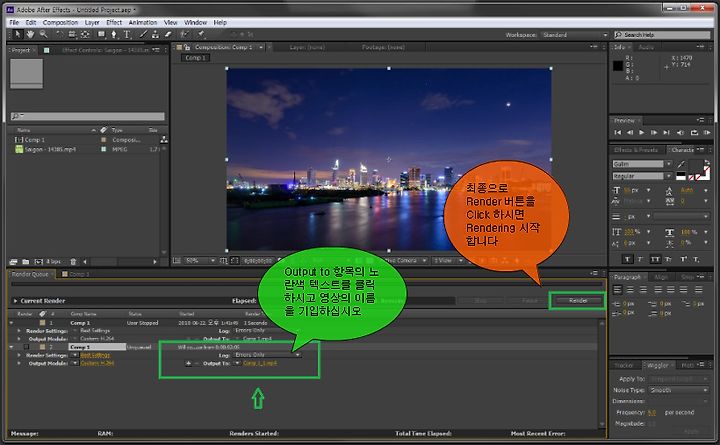The image size is (720, 445).
Task: Select the Rectangle shape tool
Action: (x=101, y=34)
